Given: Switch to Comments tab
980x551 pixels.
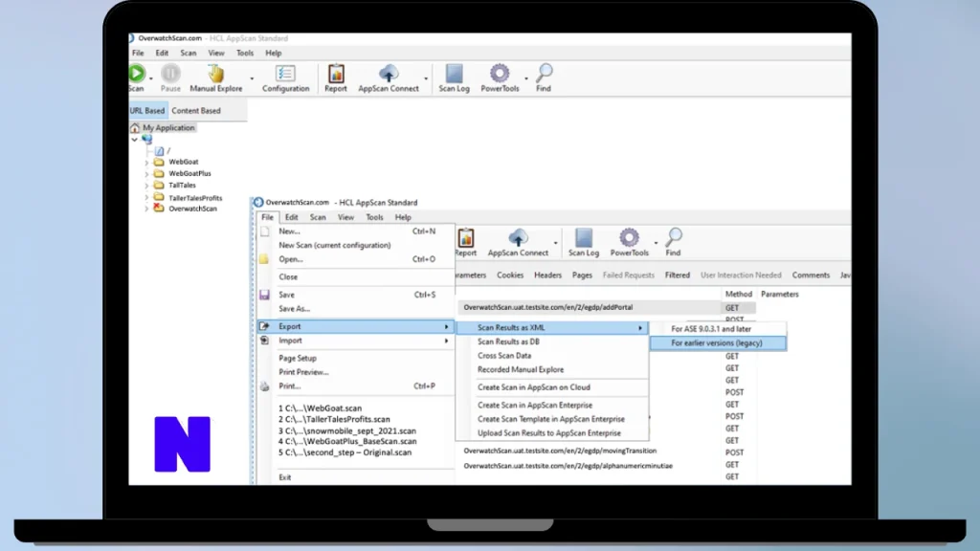Looking at the screenshot, I should pyautogui.click(x=811, y=275).
